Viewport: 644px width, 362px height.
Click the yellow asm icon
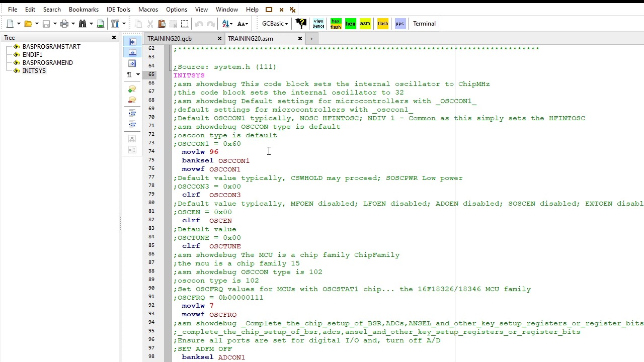(x=365, y=24)
